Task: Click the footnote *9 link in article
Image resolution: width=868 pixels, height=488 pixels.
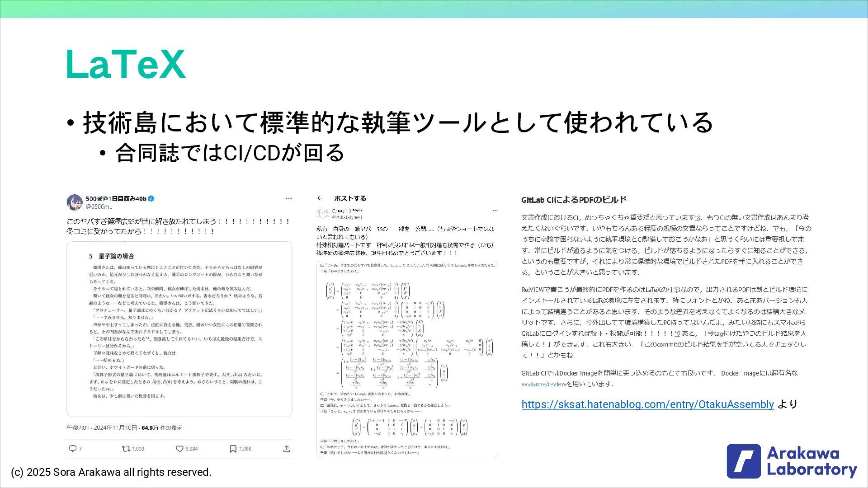Action: (x=677, y=333)
